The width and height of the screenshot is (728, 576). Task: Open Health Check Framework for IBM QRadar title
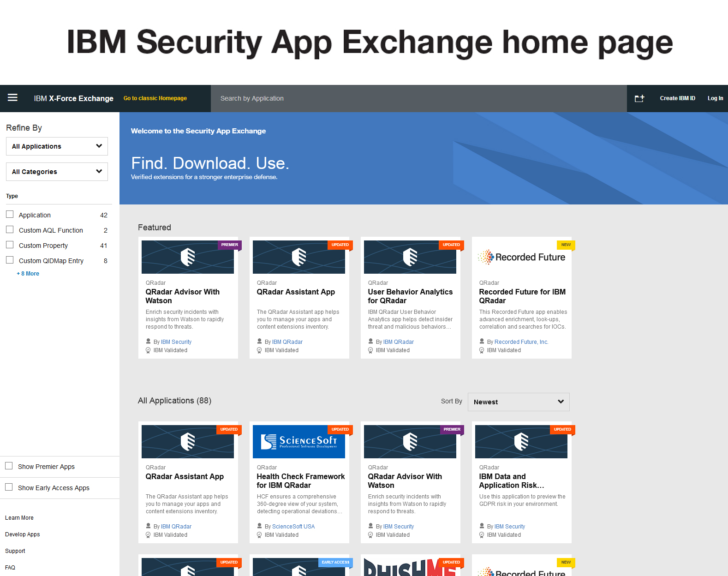pos(301,481)
